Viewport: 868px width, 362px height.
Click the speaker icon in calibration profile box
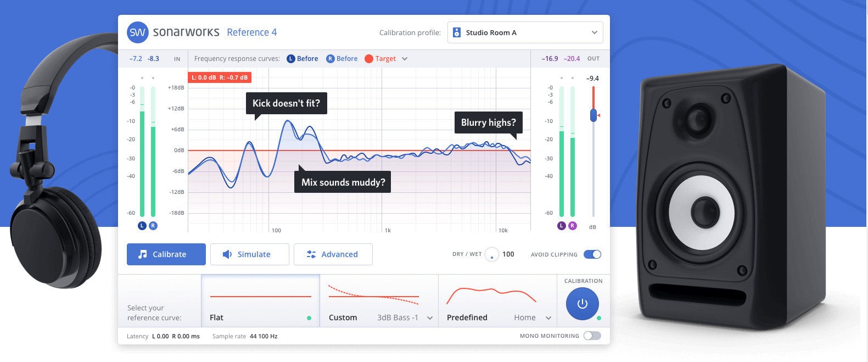(x=456, y=32)
